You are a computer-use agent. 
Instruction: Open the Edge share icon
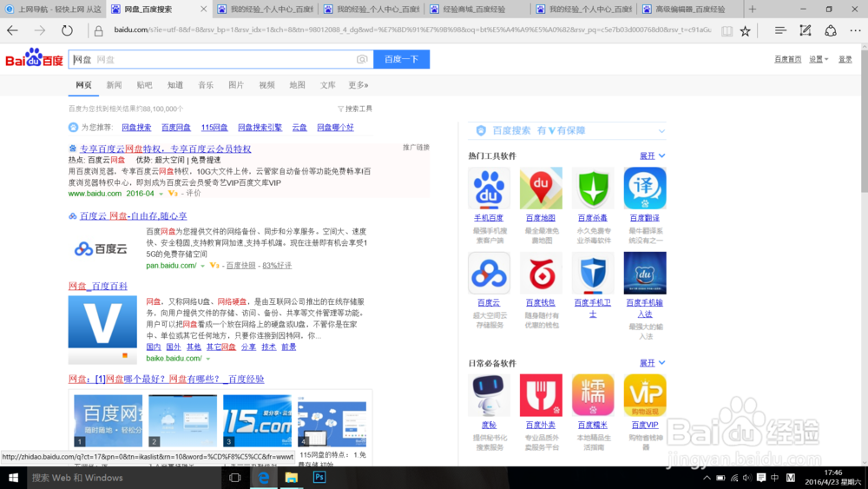coord(831,30)
